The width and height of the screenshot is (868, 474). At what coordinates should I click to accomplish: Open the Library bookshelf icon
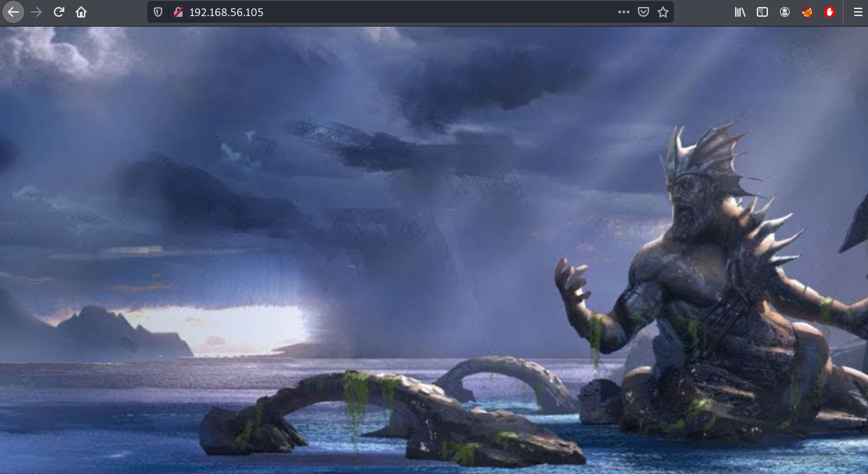click(x=740, y=12)
